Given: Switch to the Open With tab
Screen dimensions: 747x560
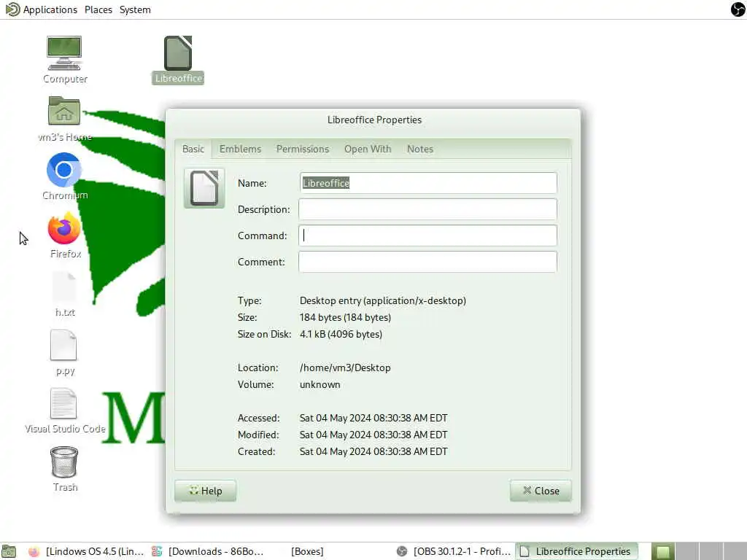Looking at the screenshot, I should click(x=368, y=149).
